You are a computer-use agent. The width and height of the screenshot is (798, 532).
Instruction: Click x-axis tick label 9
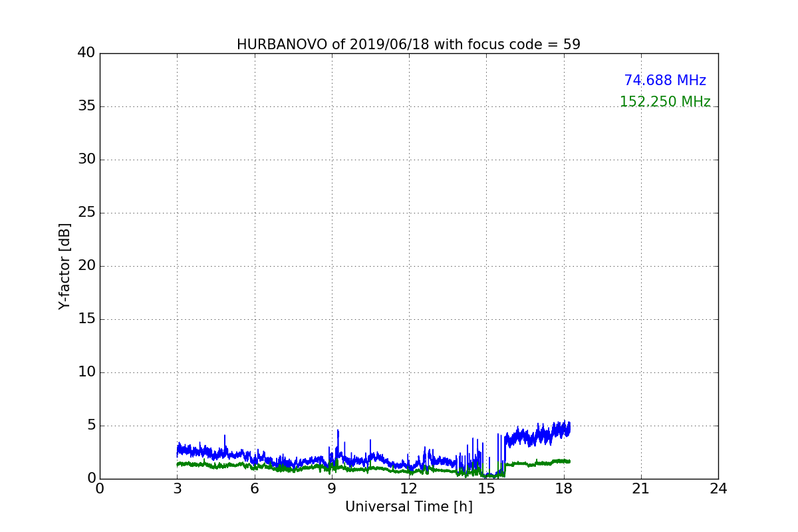pyautogui.click(x=332, y=489)
